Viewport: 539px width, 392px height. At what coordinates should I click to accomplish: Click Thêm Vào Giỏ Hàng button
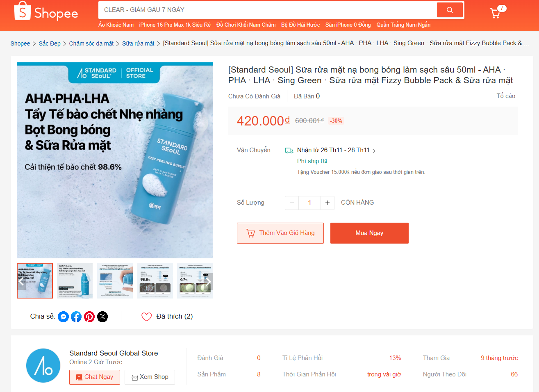coord(280,233)
